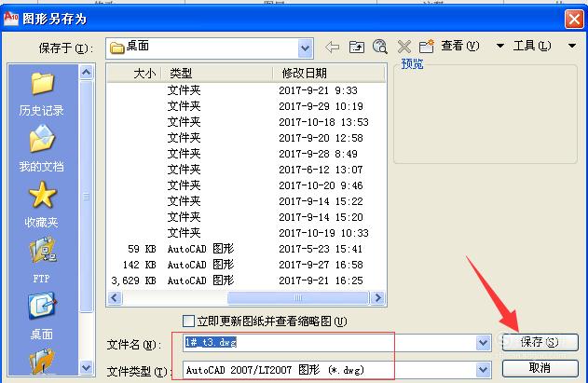588x383 pixels.
Task: Select the folder dated 2017-9-28 8:49
Action: [x=246, y=154]
